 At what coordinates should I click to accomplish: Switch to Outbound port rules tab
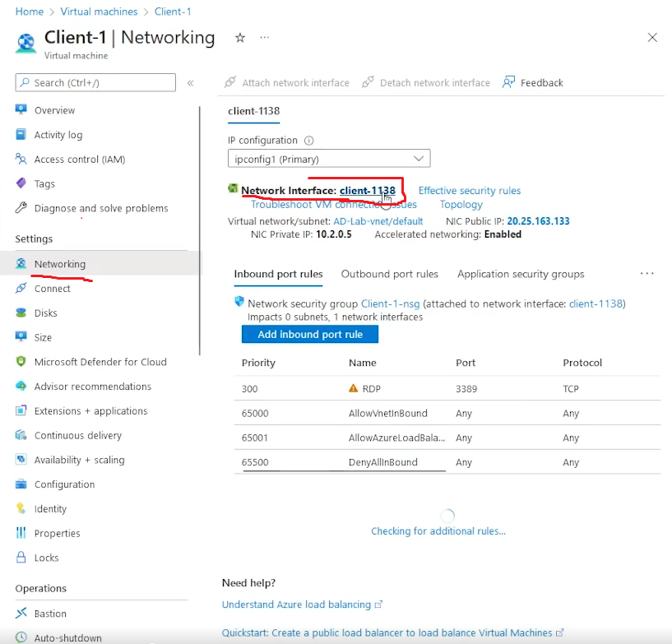coord(389,274)
